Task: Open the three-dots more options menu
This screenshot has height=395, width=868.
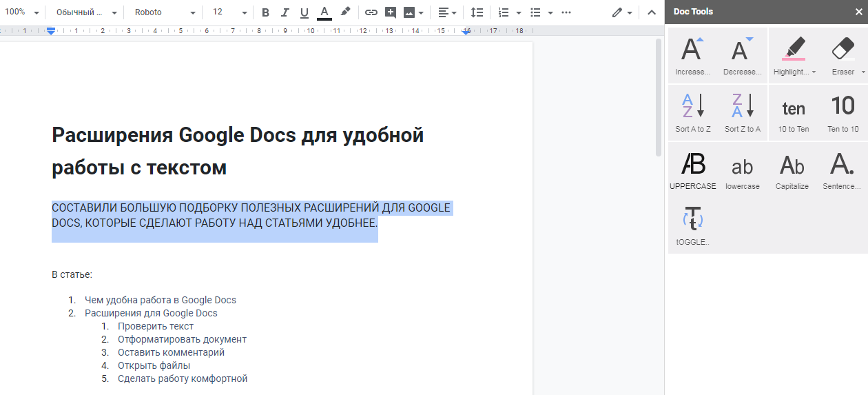Action: 566,12
